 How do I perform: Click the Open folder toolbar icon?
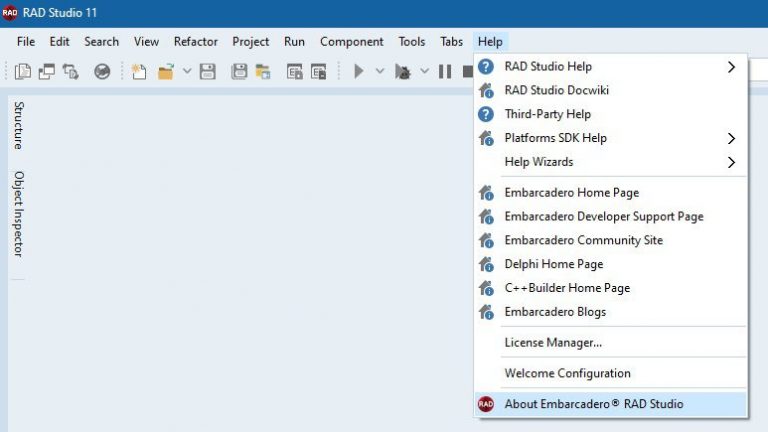(166, 72)
